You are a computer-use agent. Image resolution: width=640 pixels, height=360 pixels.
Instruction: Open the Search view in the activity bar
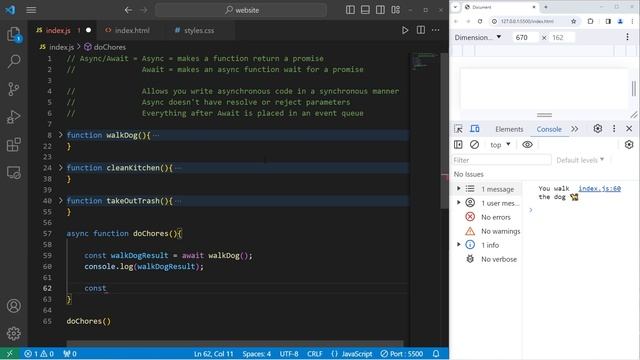[13, 61]
